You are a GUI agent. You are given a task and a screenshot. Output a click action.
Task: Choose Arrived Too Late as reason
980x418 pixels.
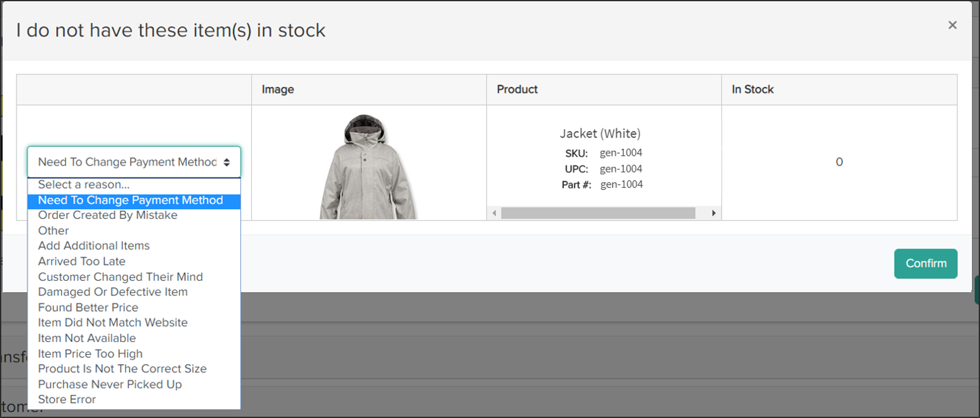(x=81, y=261)
